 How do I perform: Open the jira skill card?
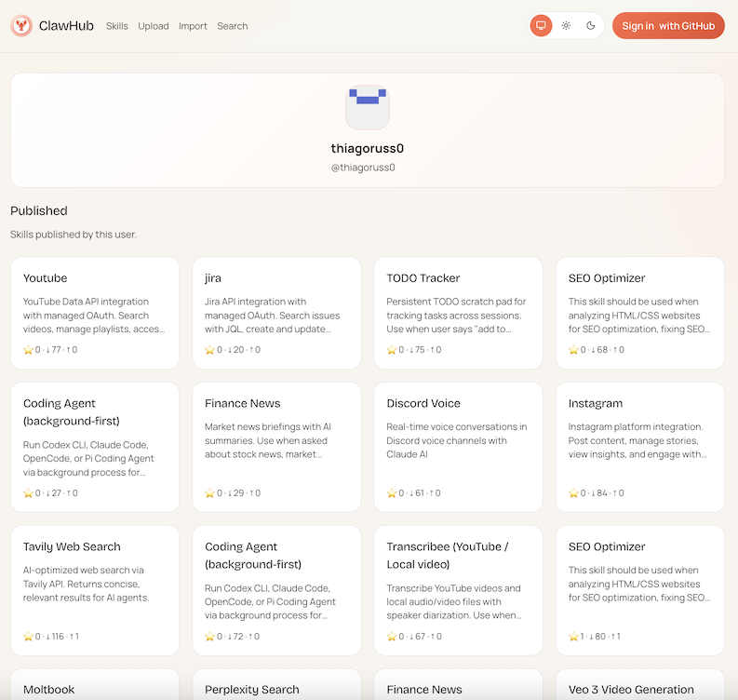[276, 313]
